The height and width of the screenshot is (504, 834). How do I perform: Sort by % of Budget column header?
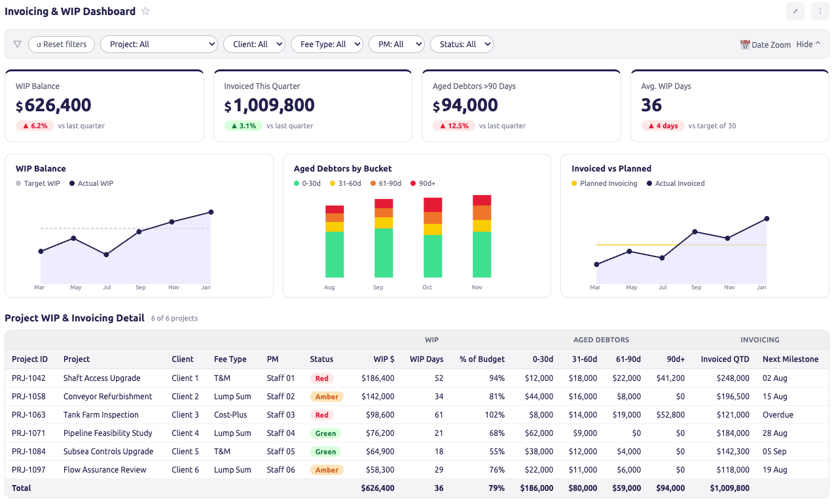482,359
